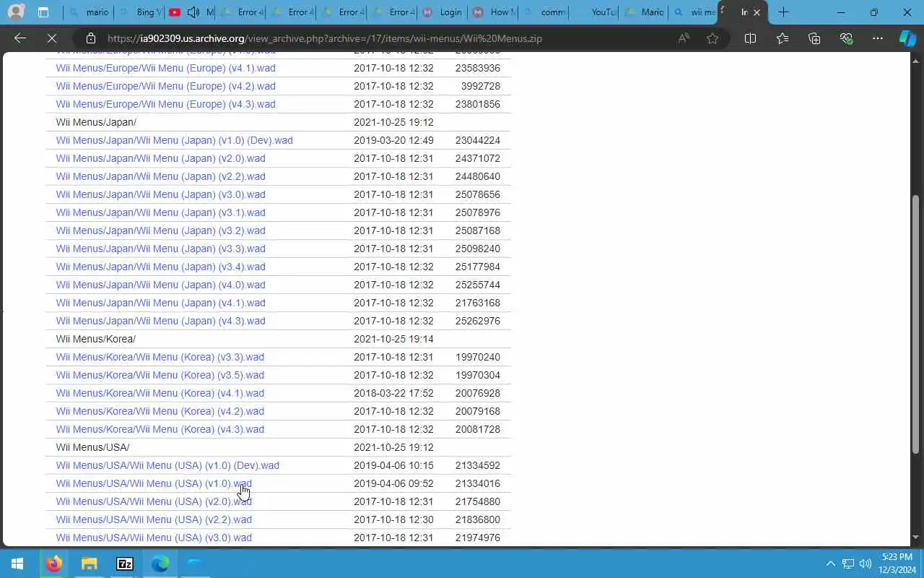Open Wii Menu (Japan) (v3.2).wad link
The height and width of the screenshot is (578, 924).
(x=160, y=230)
